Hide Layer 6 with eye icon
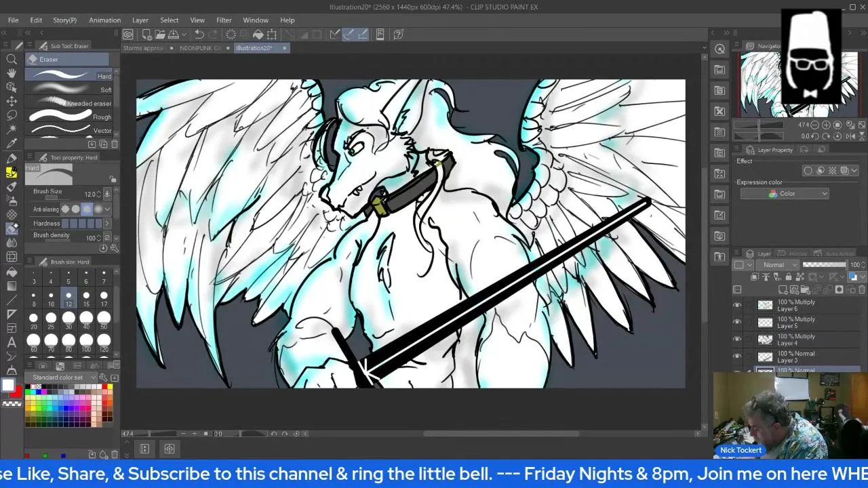 pyautogui.click(x=737, y=305)
